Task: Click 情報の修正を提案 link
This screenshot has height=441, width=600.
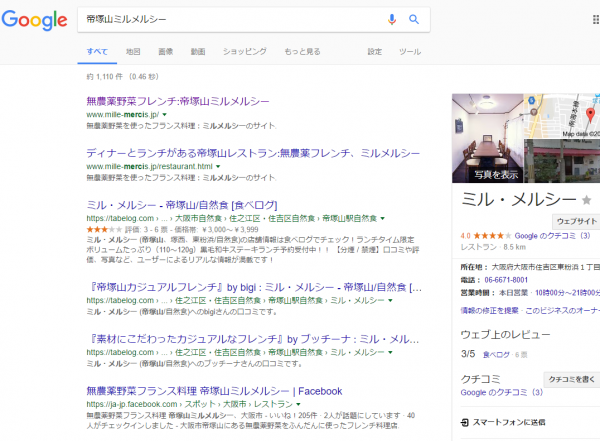Action: tap(489, 310)
